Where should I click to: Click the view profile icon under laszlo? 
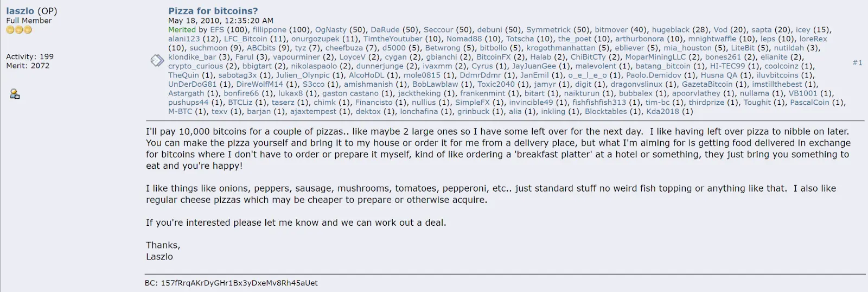[x=15, y=94]
